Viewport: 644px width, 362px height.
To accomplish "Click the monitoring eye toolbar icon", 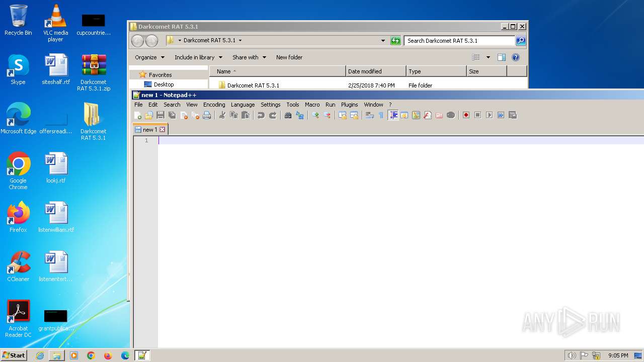I will click(x=451, y=115).
